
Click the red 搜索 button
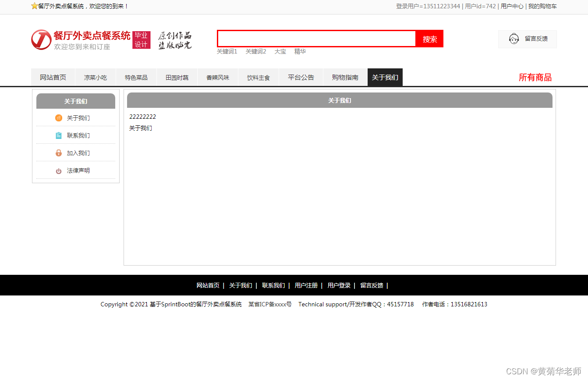point(430,39)
